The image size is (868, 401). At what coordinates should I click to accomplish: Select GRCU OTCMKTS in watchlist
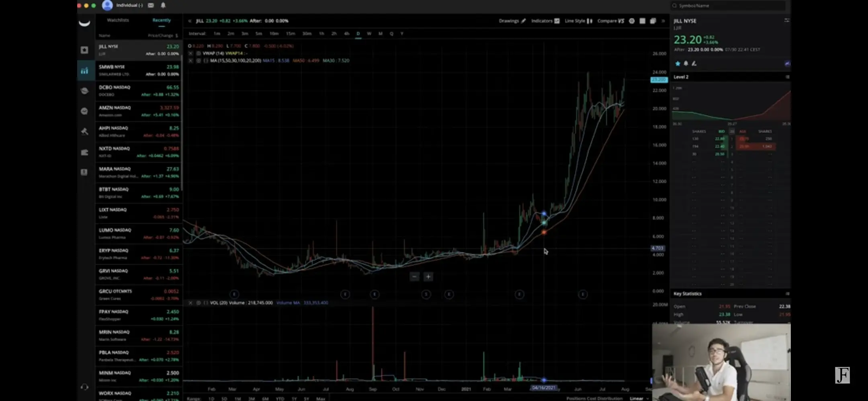click(139, 295)
